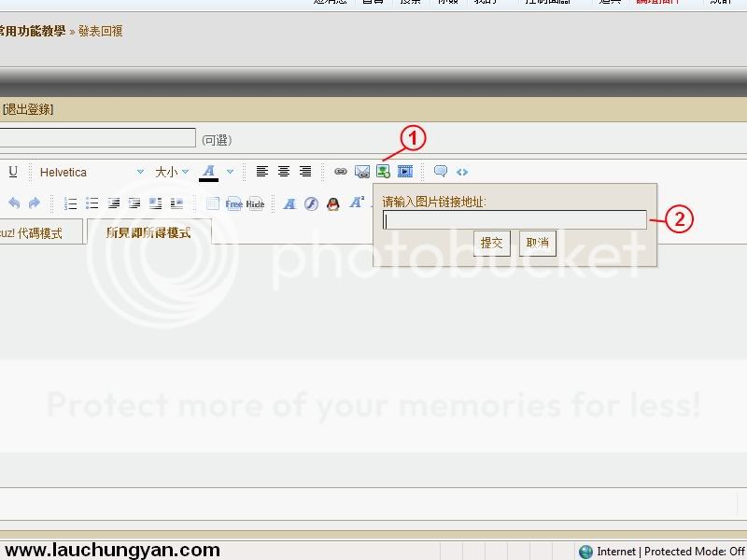Undo the last edit
Screen dimensions: 747x560
click(14, 203)
